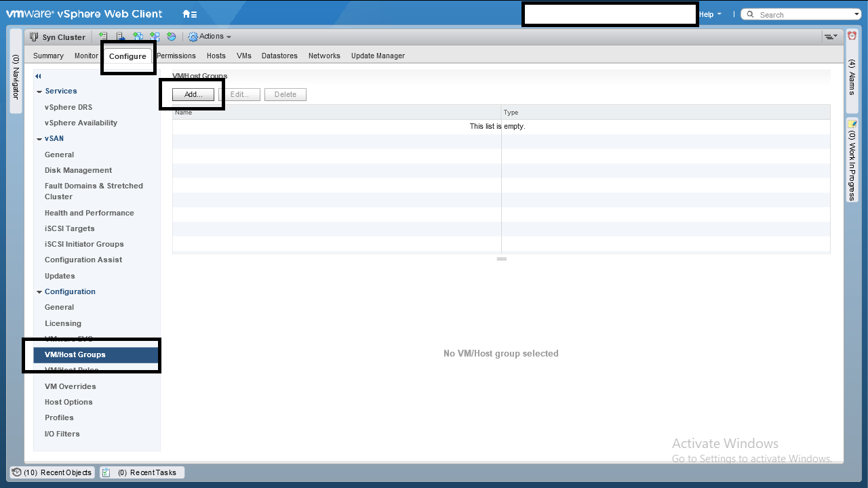Open the Help dropdown menu
This screenshot has width=868, height=488.
710,14
